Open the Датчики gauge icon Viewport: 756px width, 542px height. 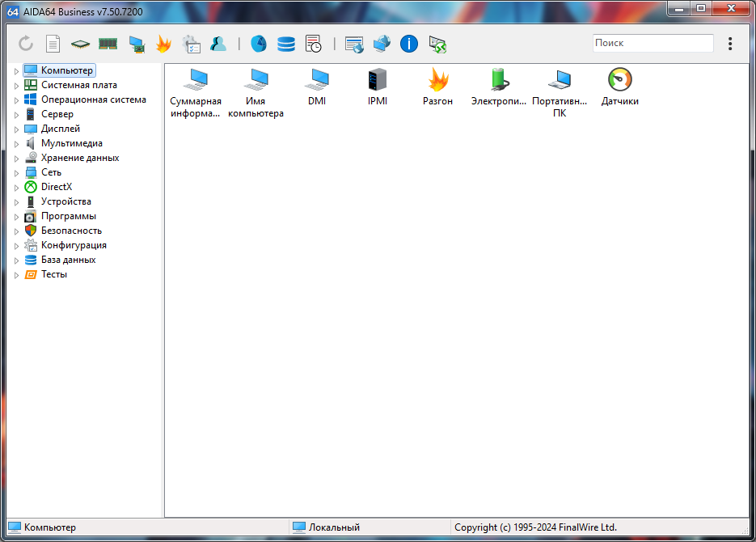tap(620, 87)
